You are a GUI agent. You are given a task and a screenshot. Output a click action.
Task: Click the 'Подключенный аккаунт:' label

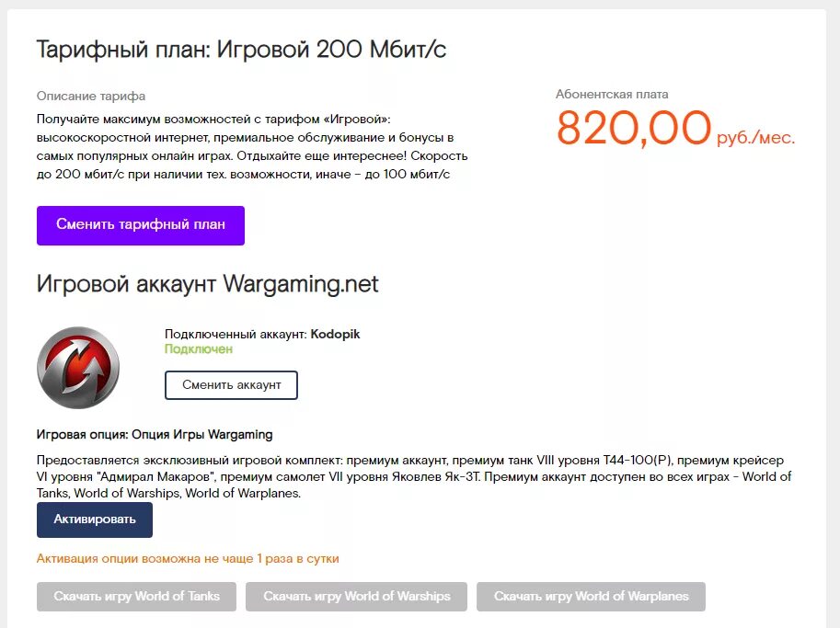click(x=236, y=334)
